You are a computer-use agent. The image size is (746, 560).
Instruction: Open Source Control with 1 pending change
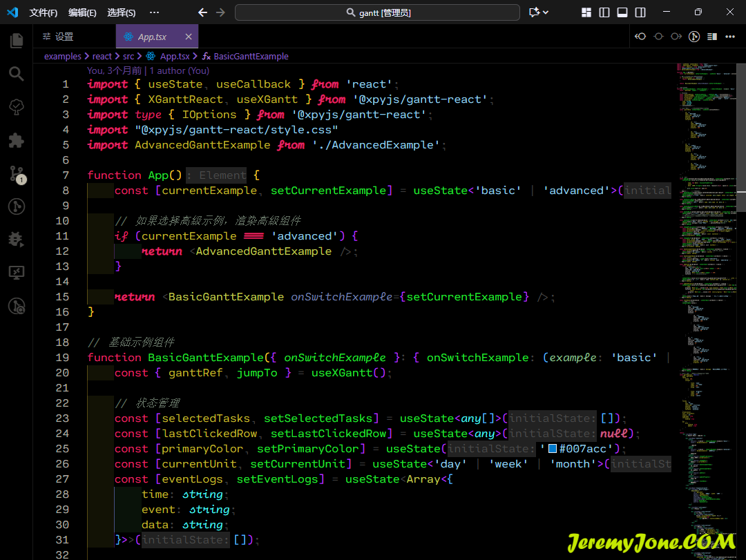tap(17, 174)
